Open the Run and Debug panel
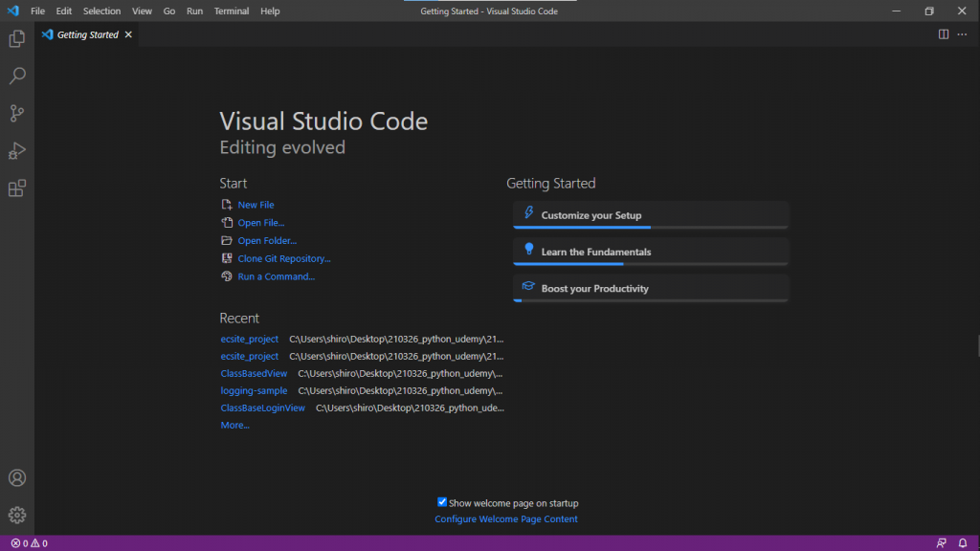The width and height of the screenshot is (980, 551). tap(16, 150)
